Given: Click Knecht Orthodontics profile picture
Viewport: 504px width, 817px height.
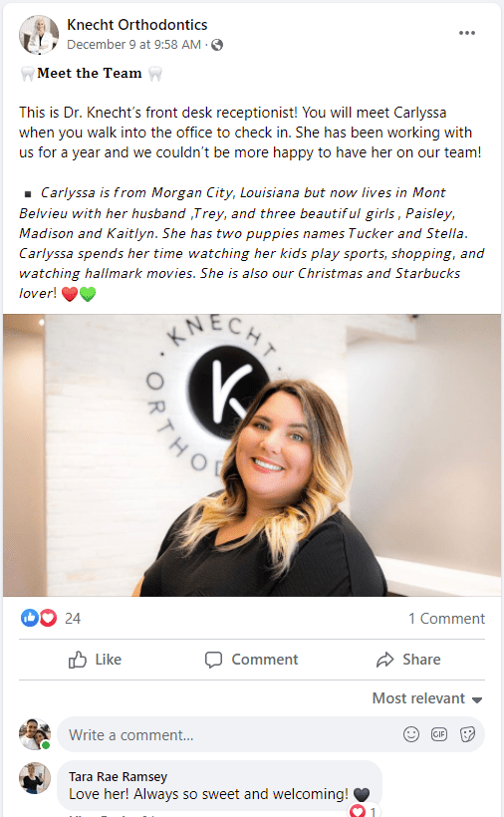Looking at the screenshot, I should click(39, 35).
